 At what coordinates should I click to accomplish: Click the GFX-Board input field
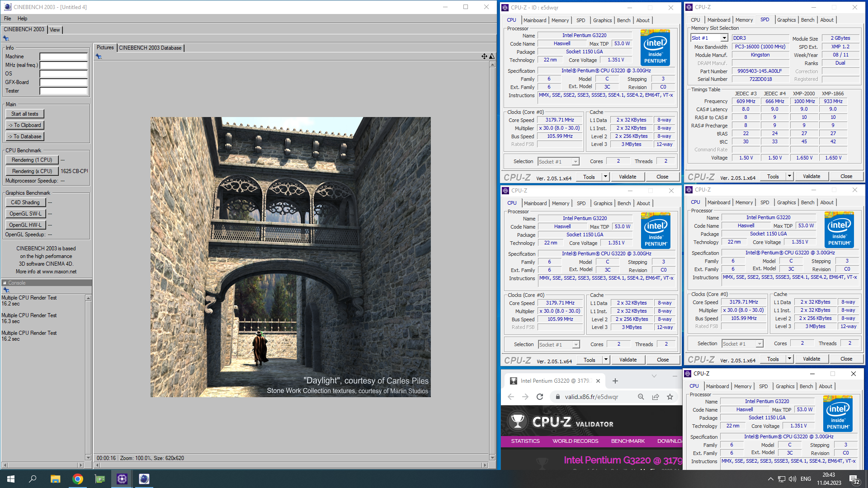click(x=63, y=82)
